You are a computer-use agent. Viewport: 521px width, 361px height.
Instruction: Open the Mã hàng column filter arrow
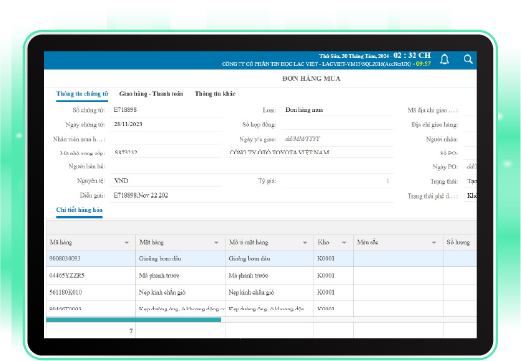(127, 243)
